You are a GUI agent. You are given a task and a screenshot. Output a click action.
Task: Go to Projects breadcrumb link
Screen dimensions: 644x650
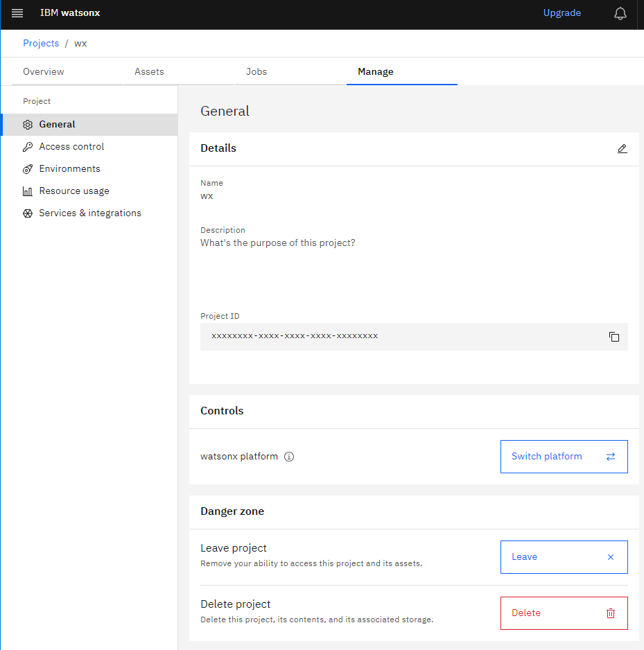[x=41, y=43]
